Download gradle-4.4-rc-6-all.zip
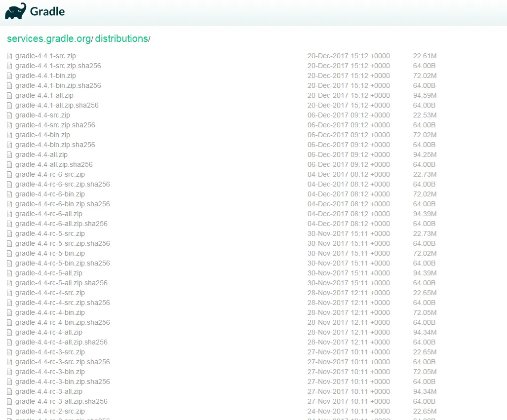The image size is (507, 420). pyautogui.click(x=49, y=214)
